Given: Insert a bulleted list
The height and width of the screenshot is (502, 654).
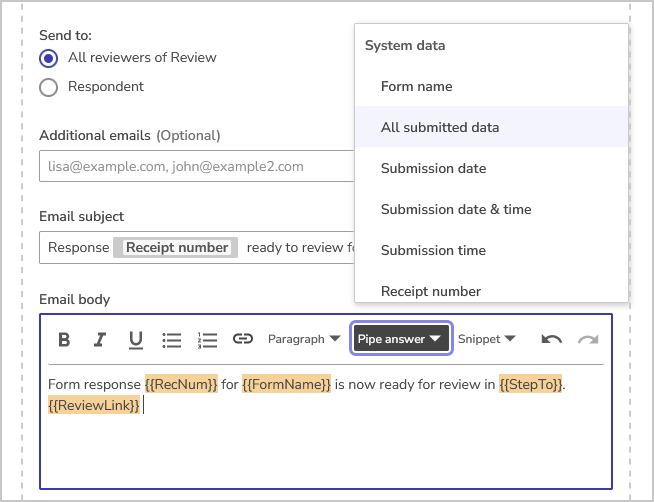Looking at the screenshot, I should coord(171,339).
